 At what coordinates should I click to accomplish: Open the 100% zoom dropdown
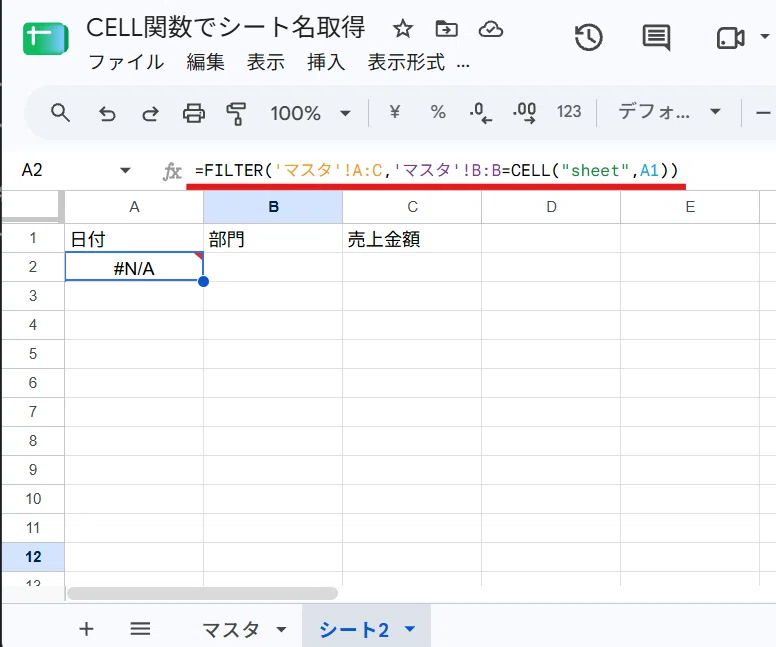point(310,113)
